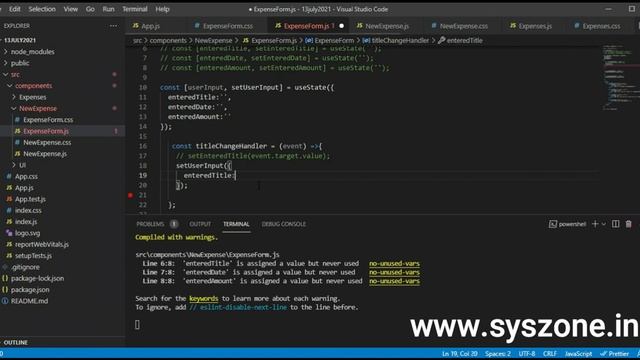Open index.js in the explorer
Viewport: 640px width, 360px height.
[x=26, y=222]
